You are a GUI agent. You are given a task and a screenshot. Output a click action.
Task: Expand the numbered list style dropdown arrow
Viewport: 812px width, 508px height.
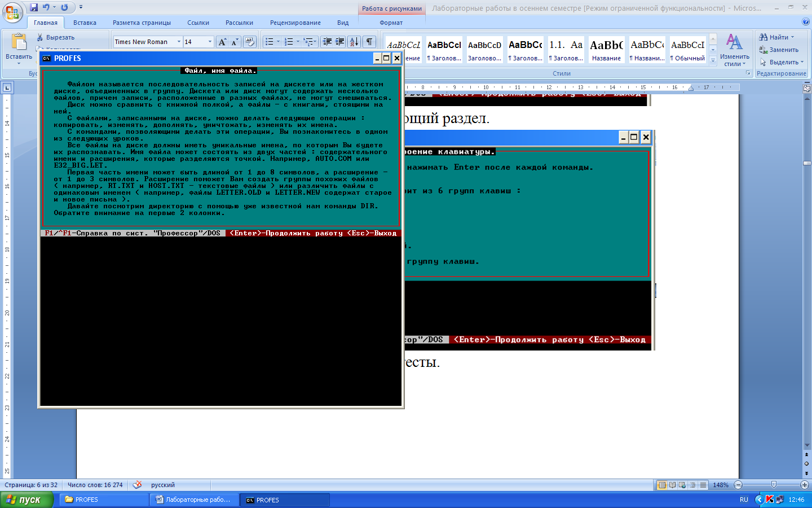pos(298,42)
